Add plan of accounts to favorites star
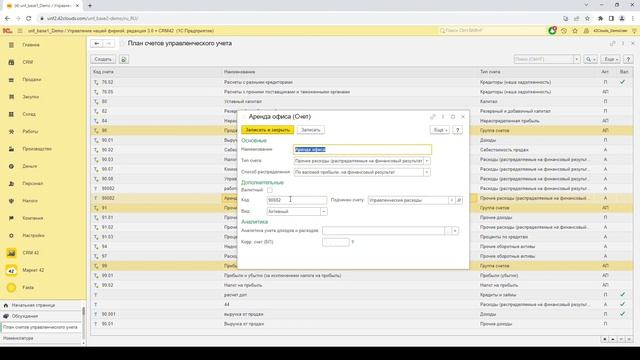Viewport: 640px width, 360px height. point(122,43)
